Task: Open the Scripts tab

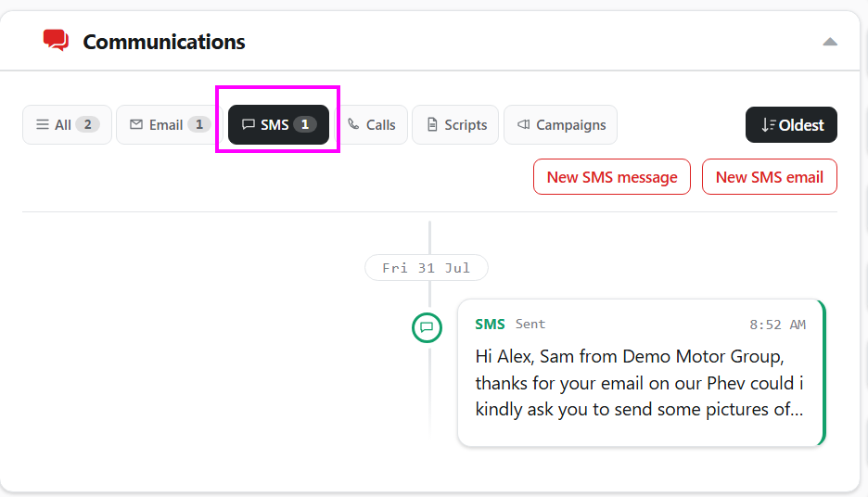Action: click(x=455, y=124)
